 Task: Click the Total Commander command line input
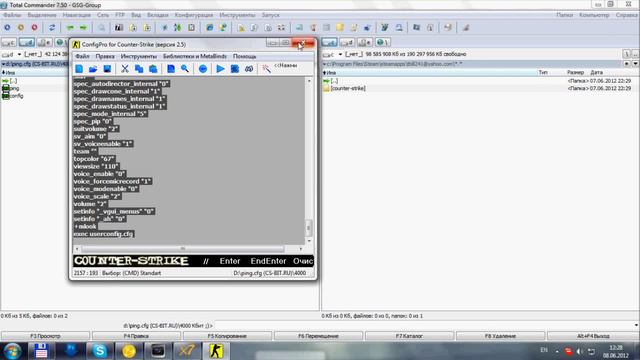pyautogui.click(x=424, y=326)
